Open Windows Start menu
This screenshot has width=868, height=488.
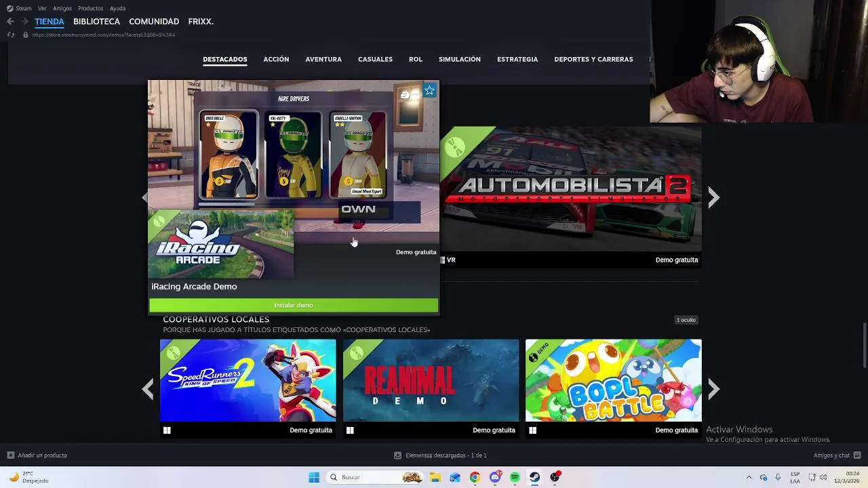pyautogui.click(x=313, y=477)
